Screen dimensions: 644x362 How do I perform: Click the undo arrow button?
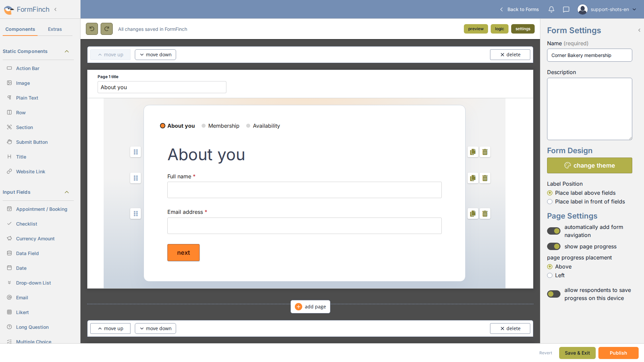pyautogui.click(x=92, y=29)
